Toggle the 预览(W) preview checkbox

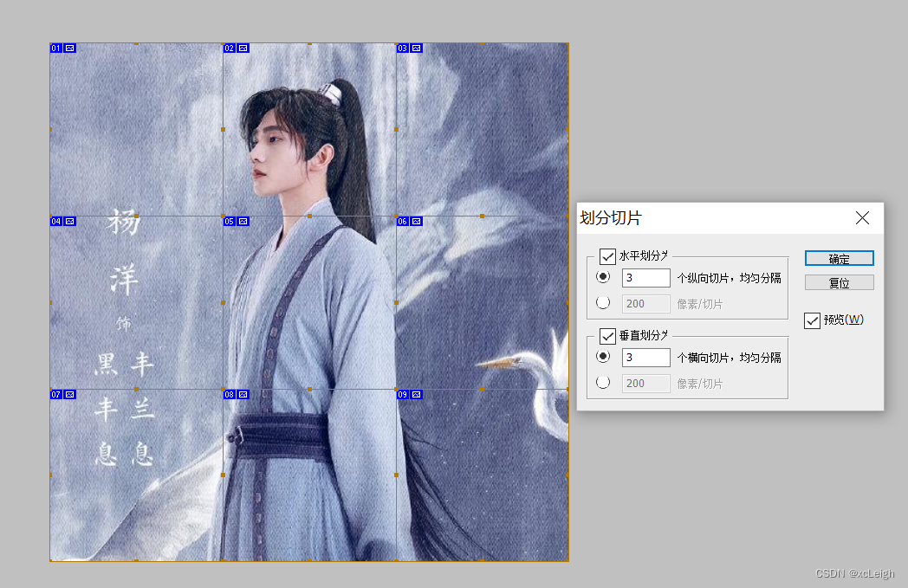(812, 320)
